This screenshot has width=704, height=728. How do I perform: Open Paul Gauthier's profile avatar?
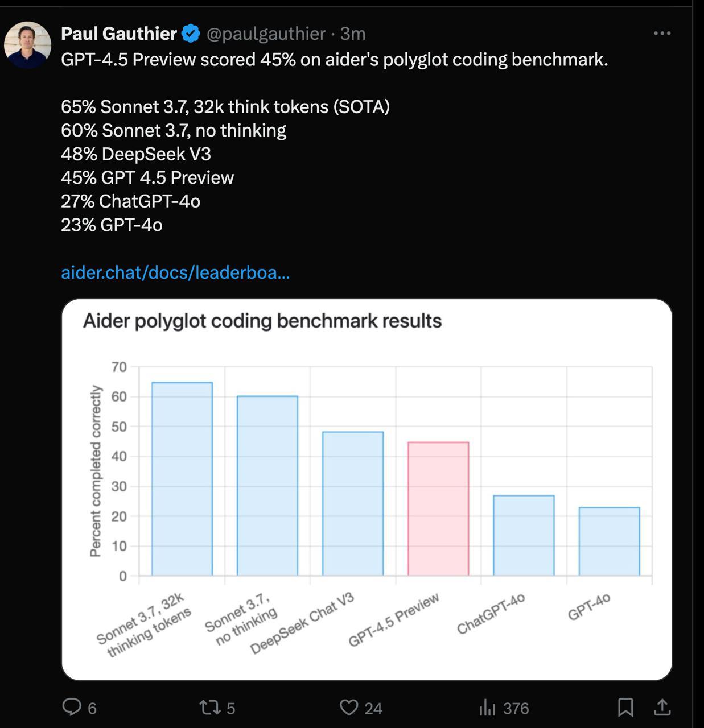coord(27,45)
